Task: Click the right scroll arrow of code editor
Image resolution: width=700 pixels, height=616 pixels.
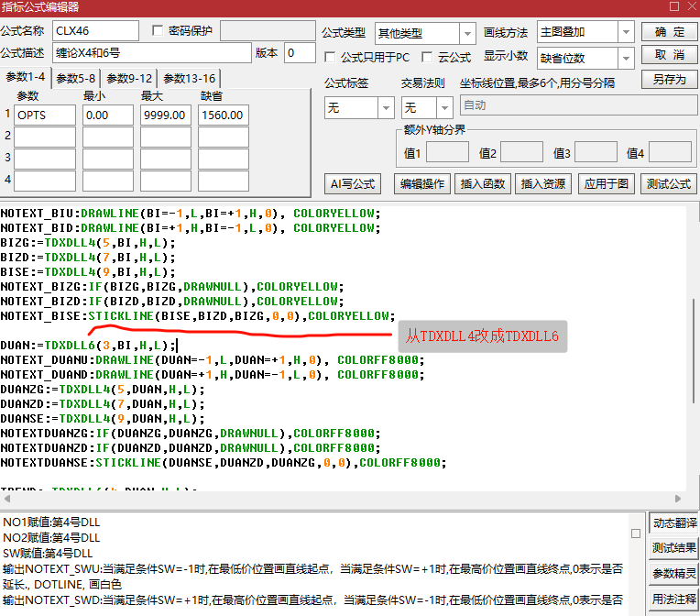Action: (x=678, y=499)
